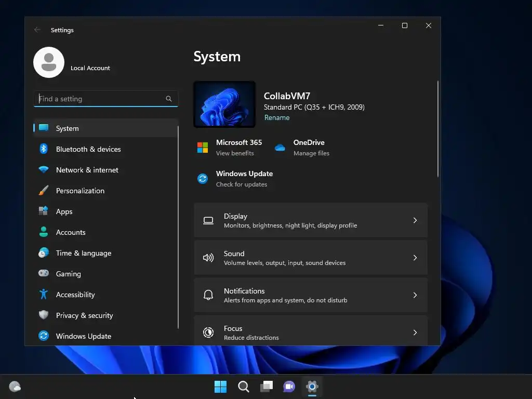Click the Accessibility figure icon

pyautogui.click(x=44, y=294)
